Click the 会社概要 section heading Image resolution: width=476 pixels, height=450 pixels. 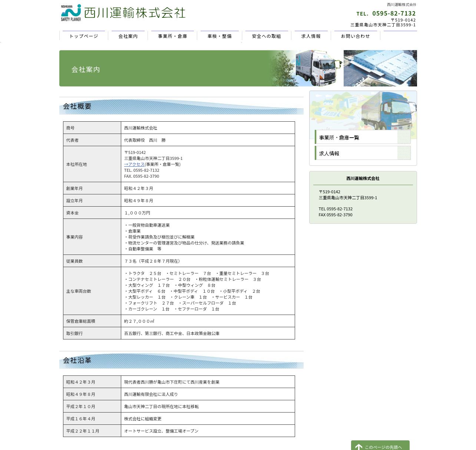(77, 106)
